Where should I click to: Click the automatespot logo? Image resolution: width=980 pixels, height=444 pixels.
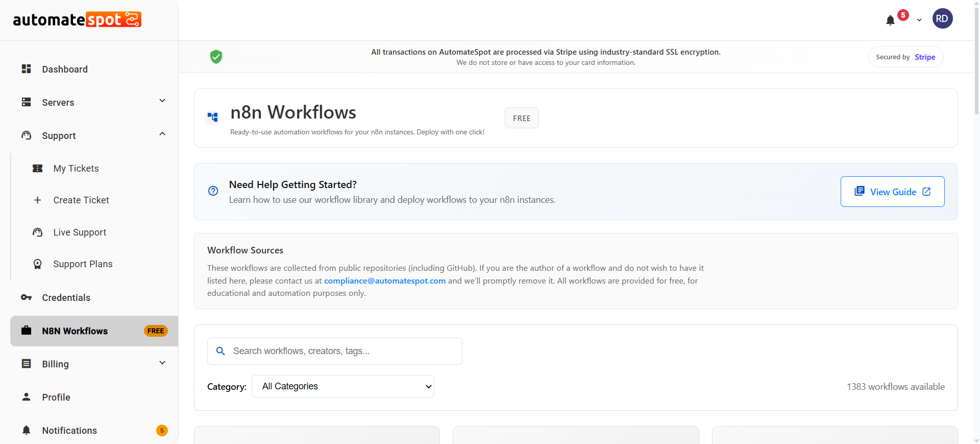pyautogui.click(x=77, y=19)
